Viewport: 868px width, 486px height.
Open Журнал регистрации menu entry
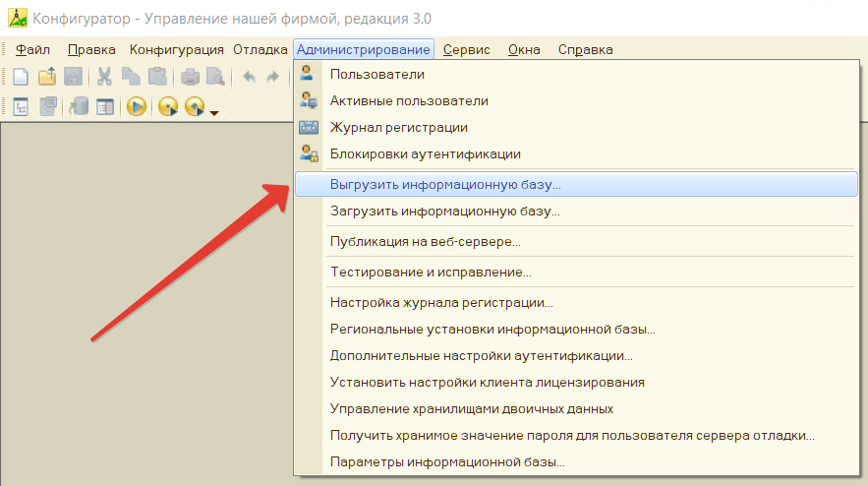tap(576, 128)
